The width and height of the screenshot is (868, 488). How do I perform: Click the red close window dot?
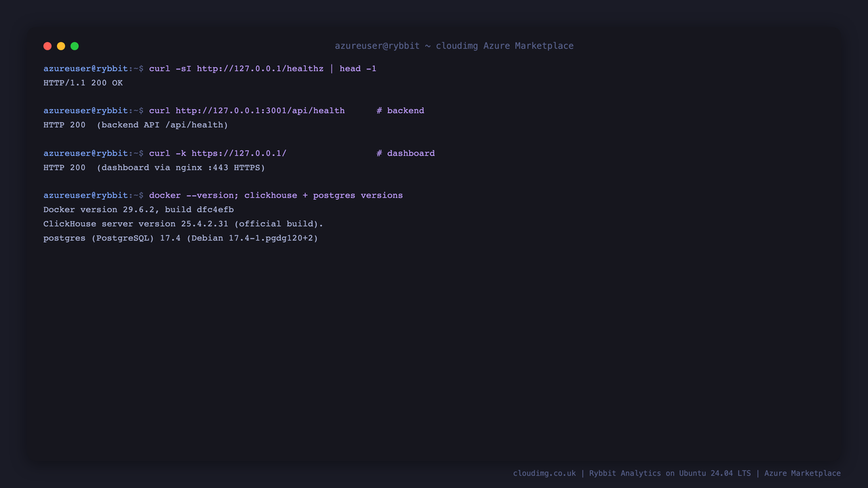coord(47,46)
